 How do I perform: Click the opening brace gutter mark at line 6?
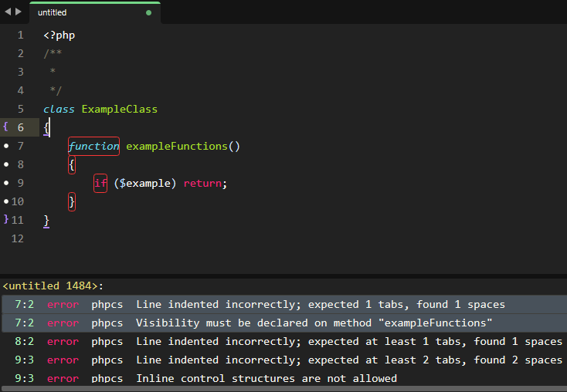click(5, 127)
